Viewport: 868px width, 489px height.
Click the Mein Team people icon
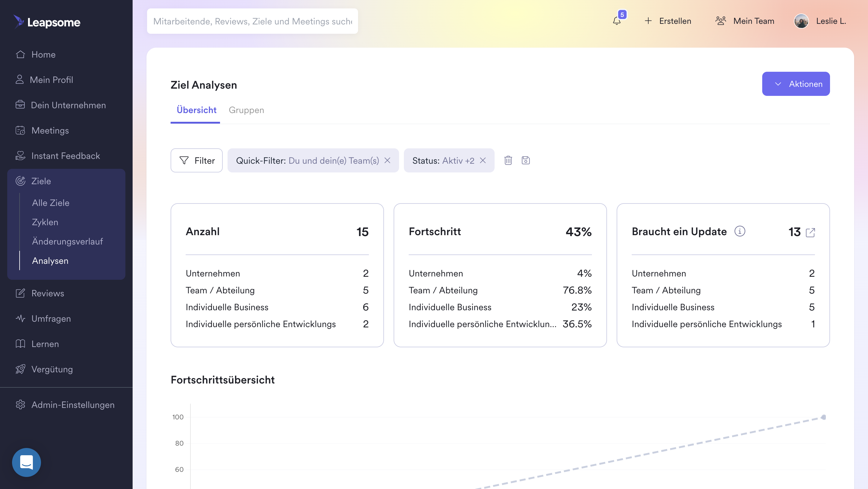pos(721,21)
